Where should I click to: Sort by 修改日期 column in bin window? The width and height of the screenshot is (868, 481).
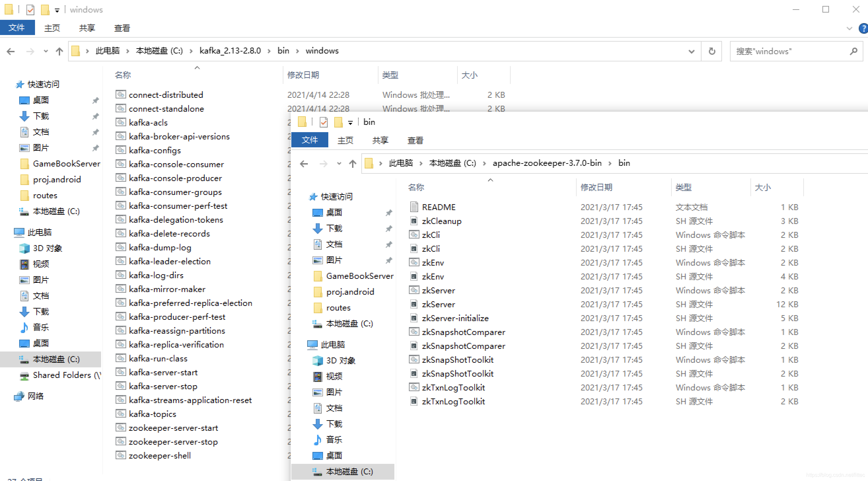pos(596,187)
